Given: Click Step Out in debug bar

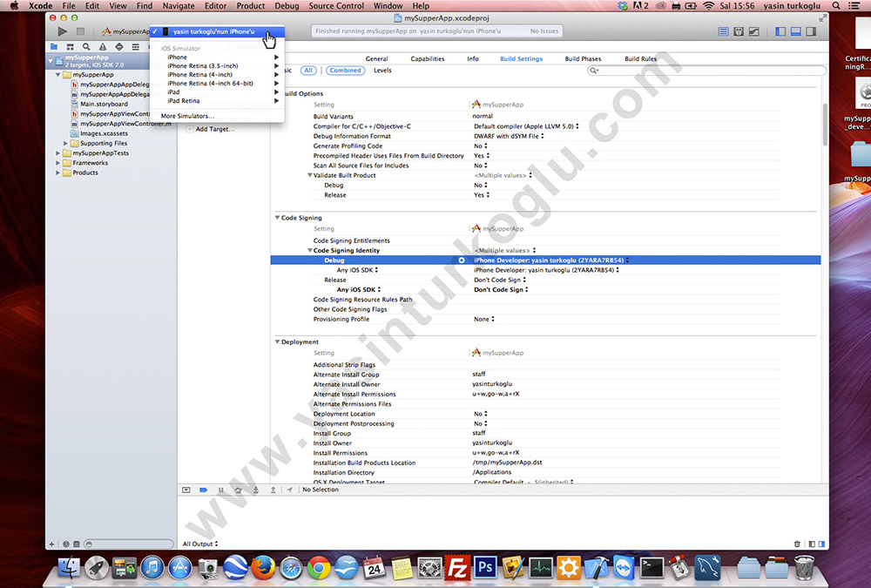Looking at the screenshot, I should tap(273, 490).
